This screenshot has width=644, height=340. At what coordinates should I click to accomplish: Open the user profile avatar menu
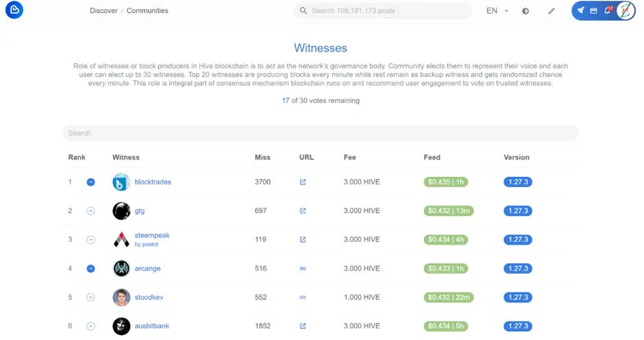pyautogui.click(x=626, y=11)
